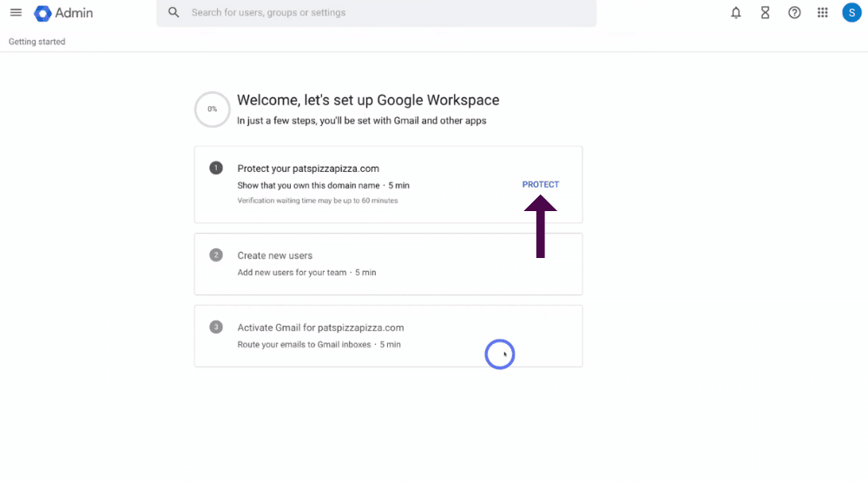Open the help question mark icon
This screenshot has width=868, height=483.
click(794, 12)
